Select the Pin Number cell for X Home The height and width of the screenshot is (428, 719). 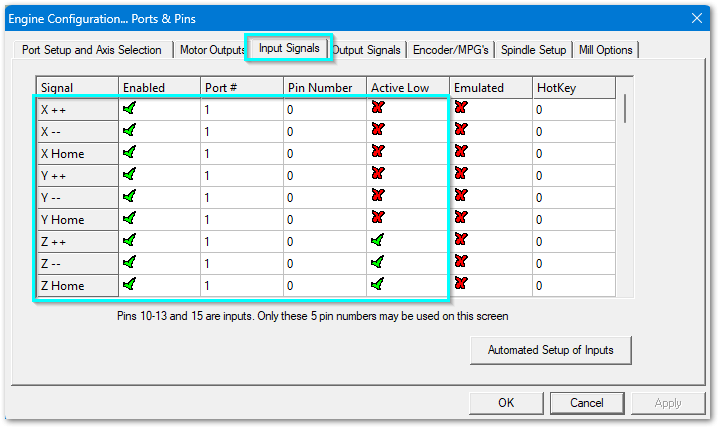pos(324,153)
